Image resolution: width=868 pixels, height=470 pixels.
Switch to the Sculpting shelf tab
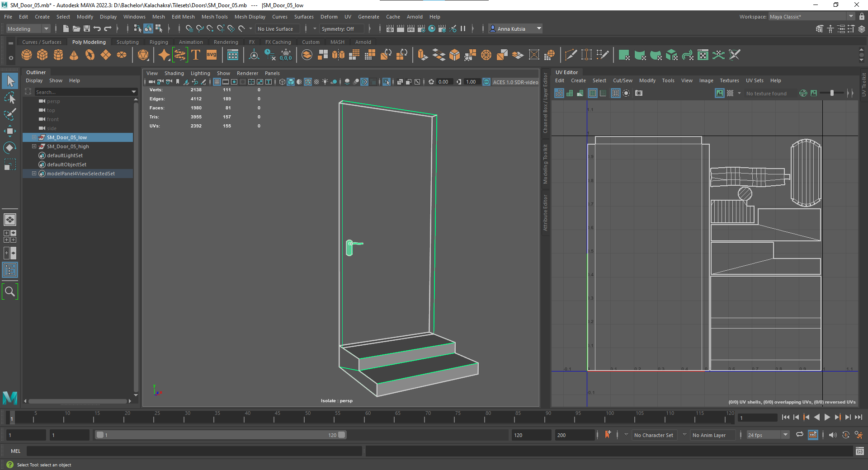click(127, 42)
